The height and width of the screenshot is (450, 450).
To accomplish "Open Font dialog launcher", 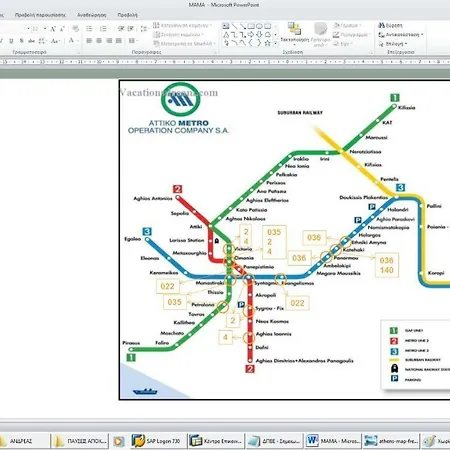I will click(79, 53).
